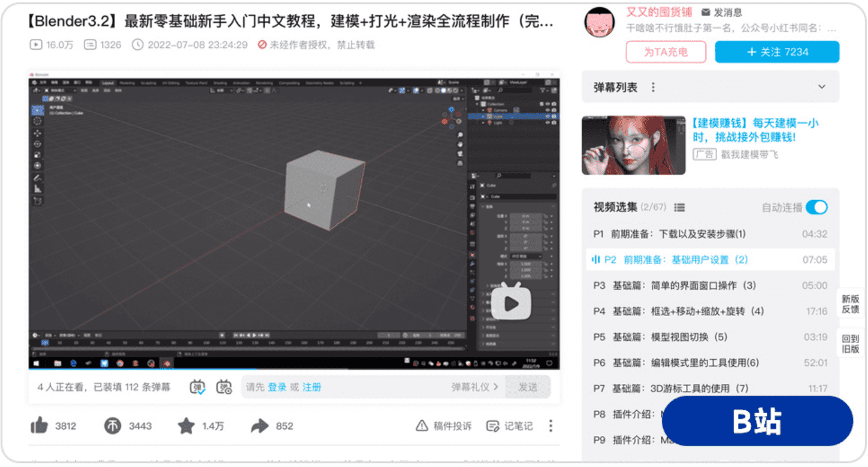
Task: Open 弹幕礼仪 arrow link
Action: click(475, 387)
